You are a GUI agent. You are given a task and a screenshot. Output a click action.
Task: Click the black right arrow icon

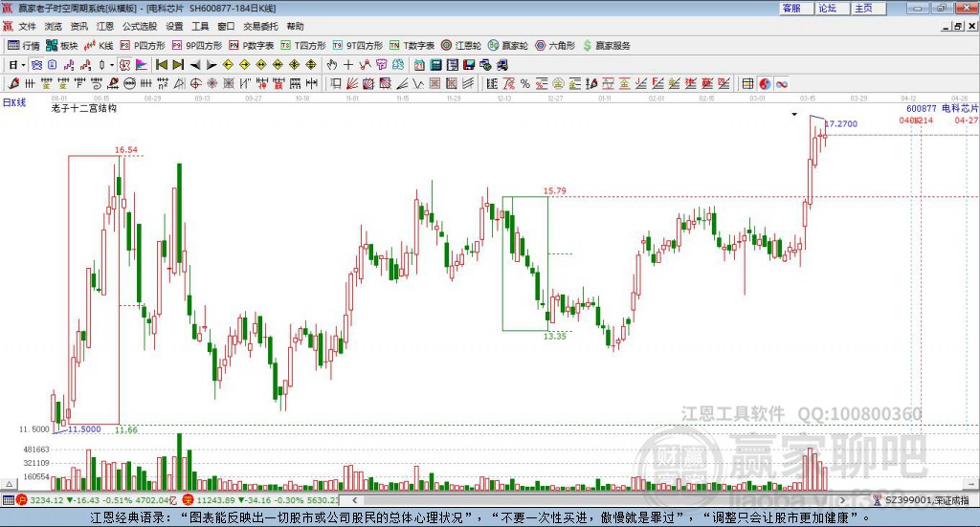[x=212, y=65]
